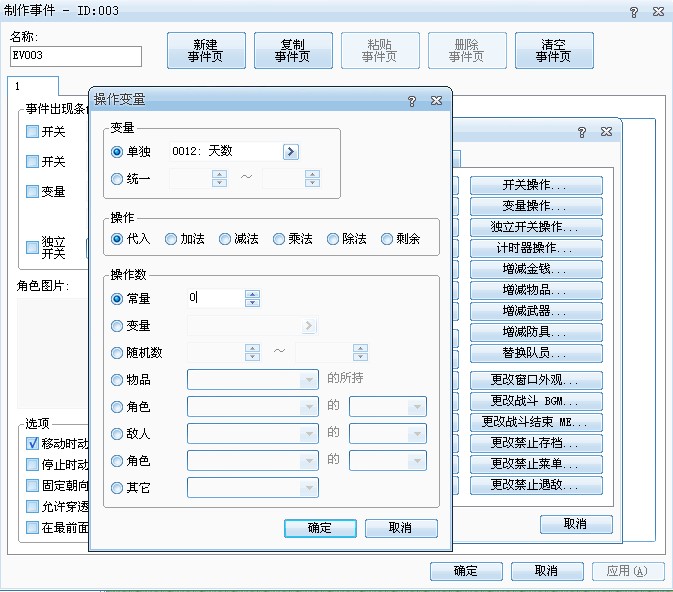The image size is (673, 592).
Task: Click help icon of event command window
Action: (582, 132)
